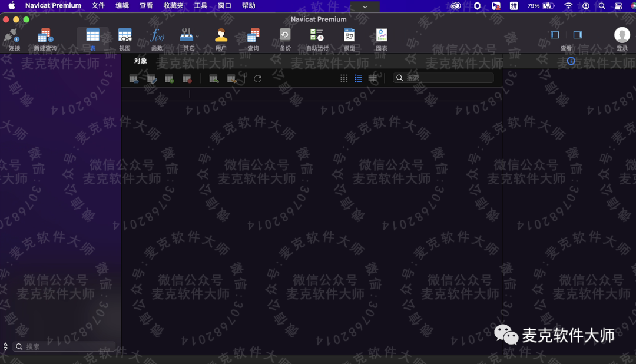
Task: Switch object list to grid icon view
Action: pyautogui.click(x=344, y=78)
